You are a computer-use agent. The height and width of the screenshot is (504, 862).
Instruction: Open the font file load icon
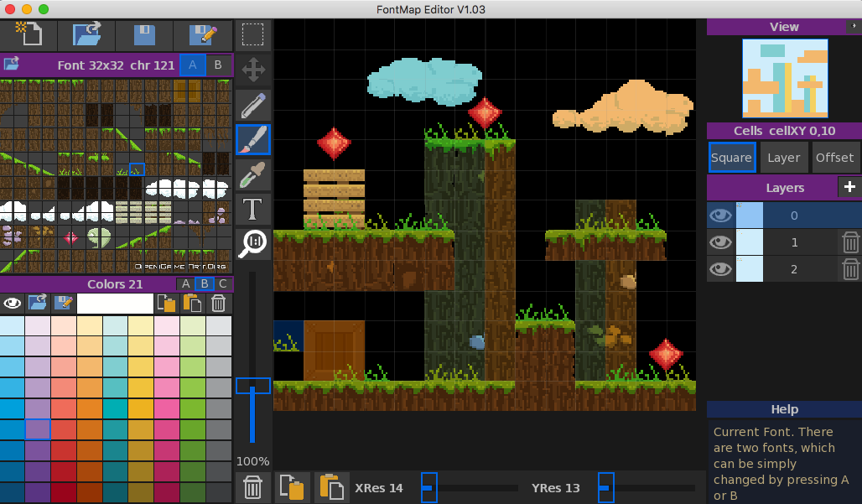12,65
